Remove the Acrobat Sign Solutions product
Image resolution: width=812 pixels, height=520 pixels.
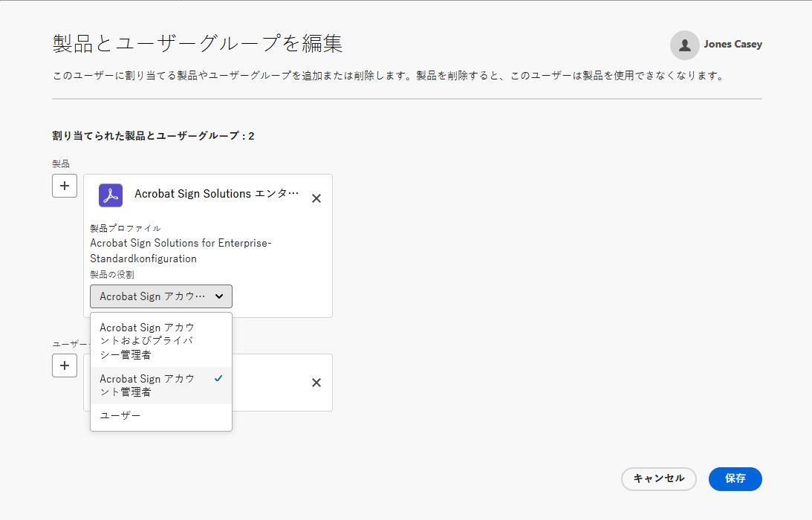point(316,198)
